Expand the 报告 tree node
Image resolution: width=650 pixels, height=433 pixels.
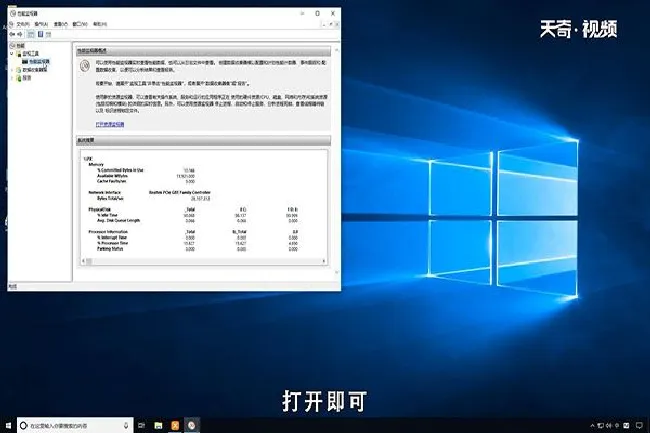coord(12,77)
